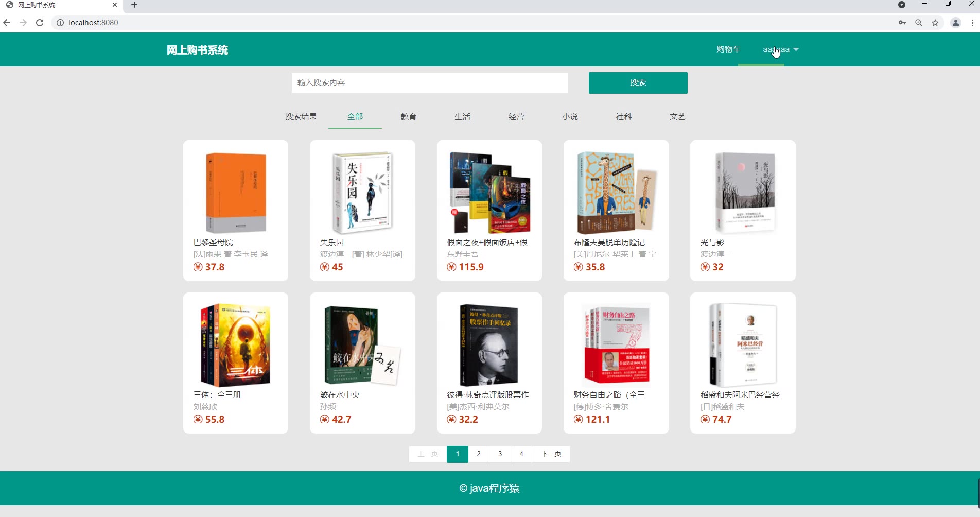
Task: Click the 下一页 next page button
Action: coord(551,454)
